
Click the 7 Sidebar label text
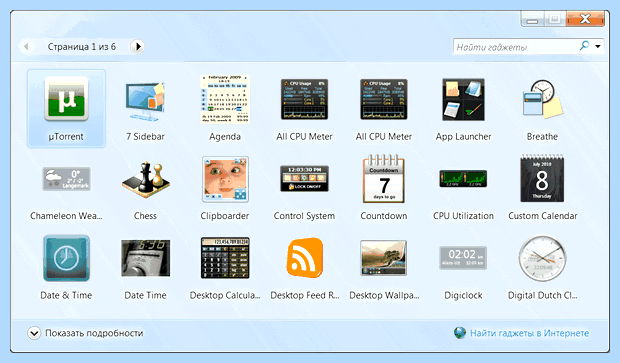(x=145, y=136)
